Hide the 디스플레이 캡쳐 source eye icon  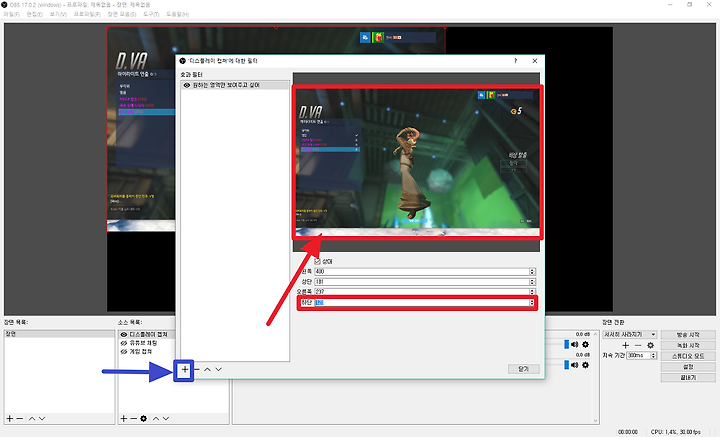tap(124, 335)
